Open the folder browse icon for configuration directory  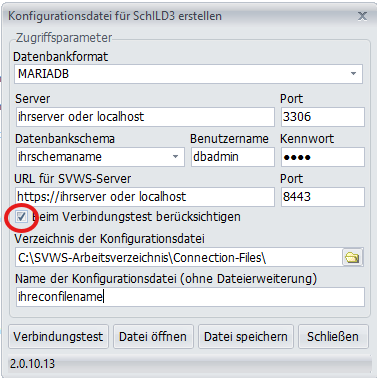click(x=352, y=257)
